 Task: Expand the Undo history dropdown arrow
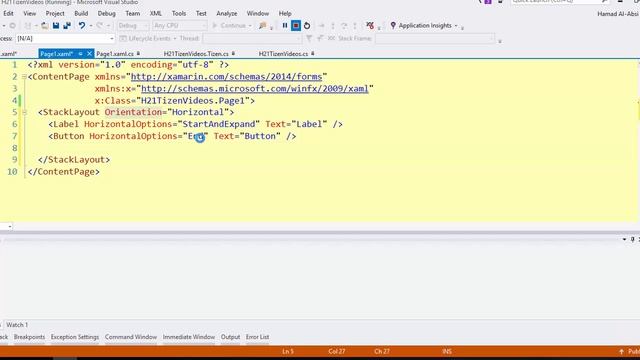90,26
